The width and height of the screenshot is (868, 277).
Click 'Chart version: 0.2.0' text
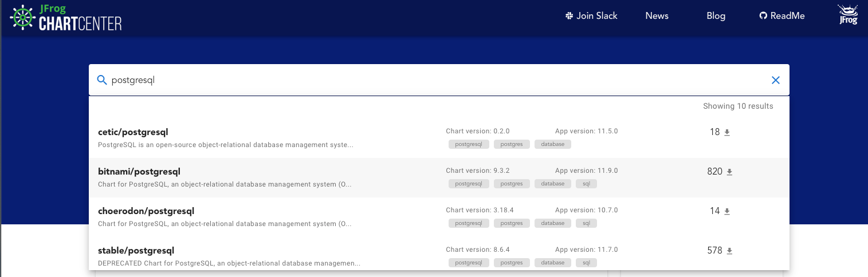tap(478, 131)
